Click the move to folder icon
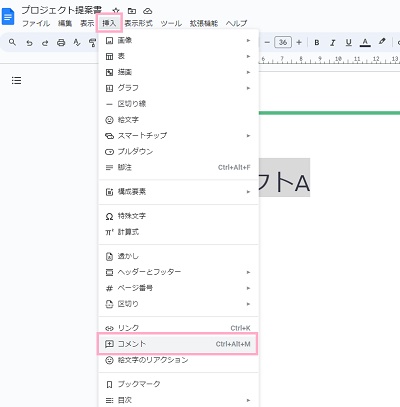Screen dimensions: 400x407 (132, 11)
